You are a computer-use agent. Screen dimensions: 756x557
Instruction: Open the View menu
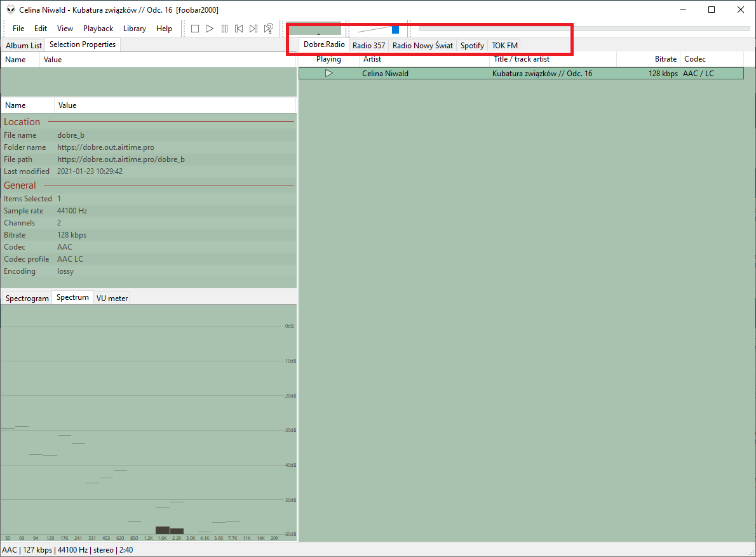65,29
